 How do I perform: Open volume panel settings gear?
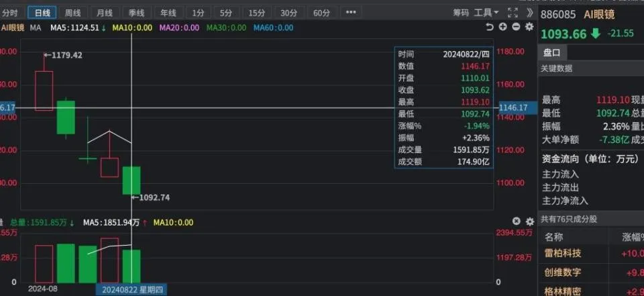click(530, 221)
